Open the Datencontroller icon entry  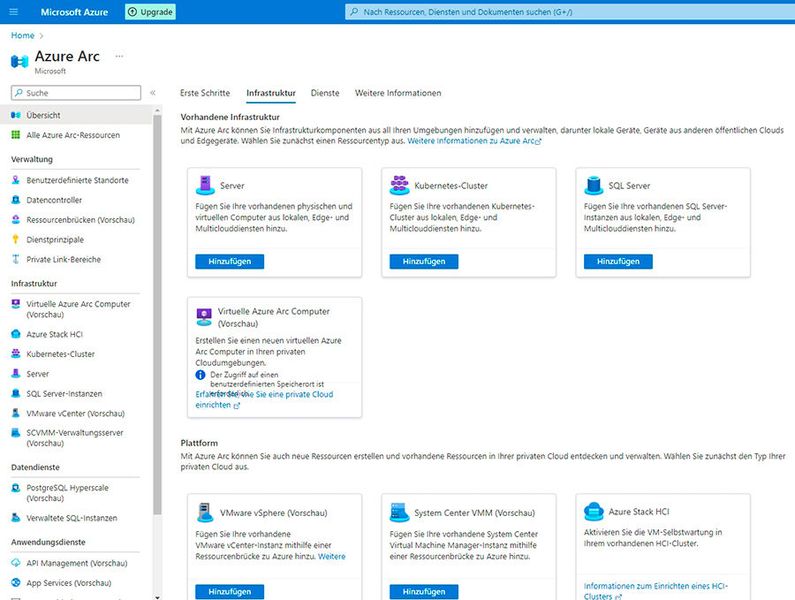coord(16,200)
